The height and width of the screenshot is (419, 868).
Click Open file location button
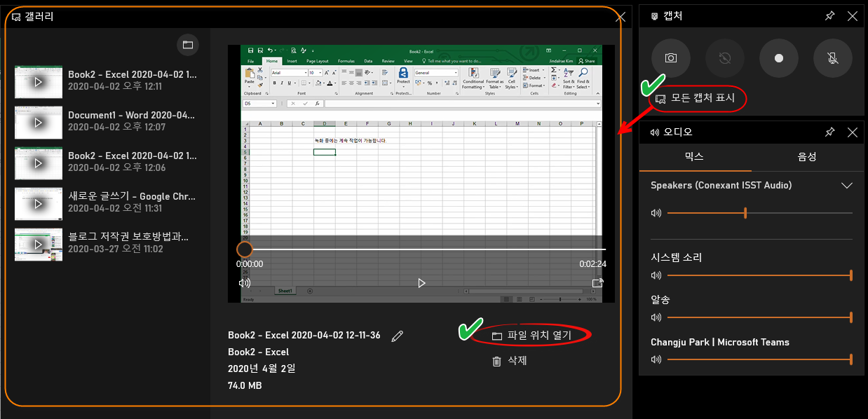pyautogui.click(x=531, y=336)
